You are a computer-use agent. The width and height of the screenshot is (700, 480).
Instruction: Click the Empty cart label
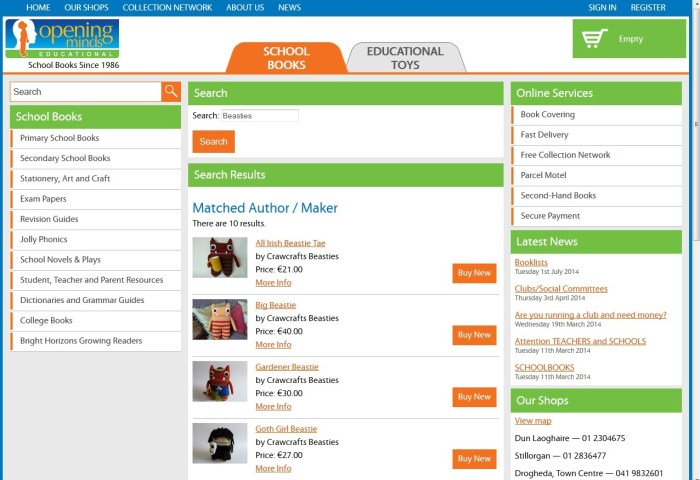coord(631,39)
